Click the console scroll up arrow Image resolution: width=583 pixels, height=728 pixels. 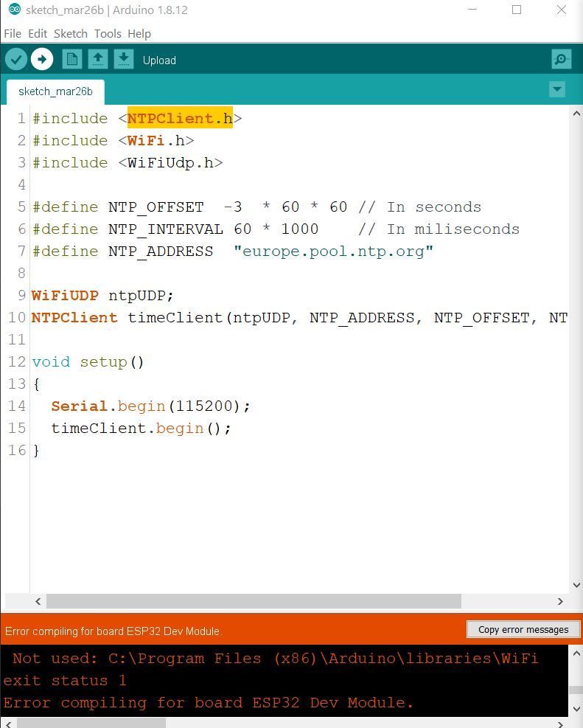tap(576, 654)
